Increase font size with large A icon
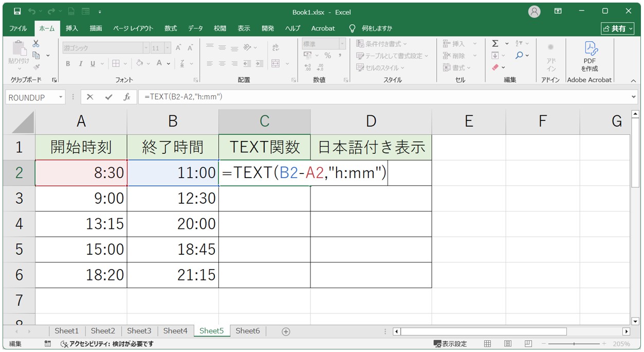The image size is (644, 352). pyautogui.click(x=178, y=48)
